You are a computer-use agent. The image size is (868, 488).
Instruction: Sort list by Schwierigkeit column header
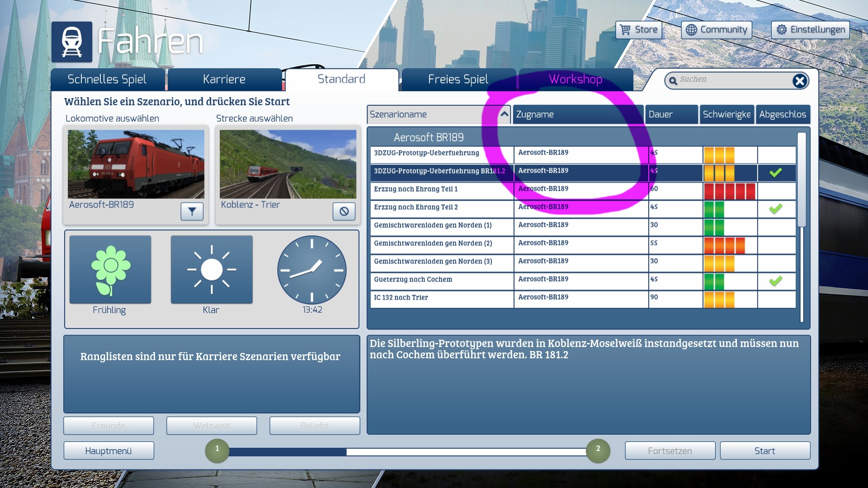(726, 114)
